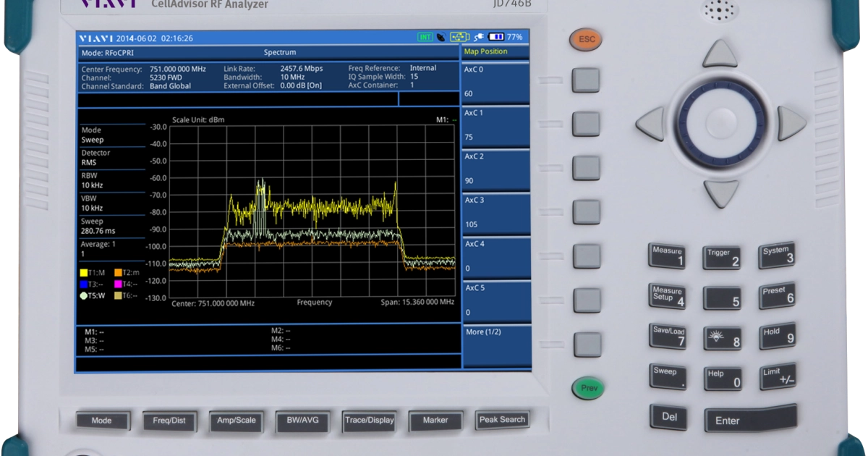Click the yellow T1:M trace swatch
The image size is (868, 456).
(84, 273)
